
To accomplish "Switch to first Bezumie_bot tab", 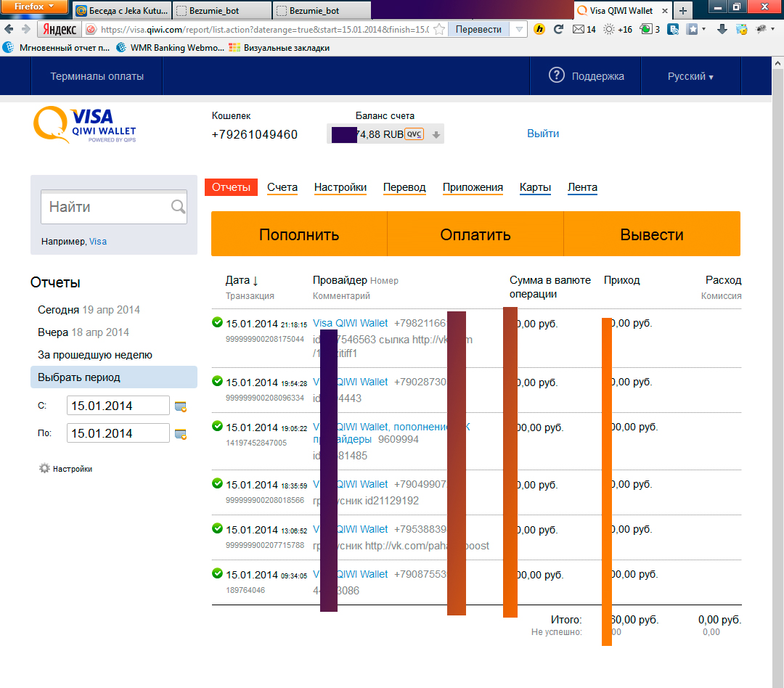I will point(222,10).
